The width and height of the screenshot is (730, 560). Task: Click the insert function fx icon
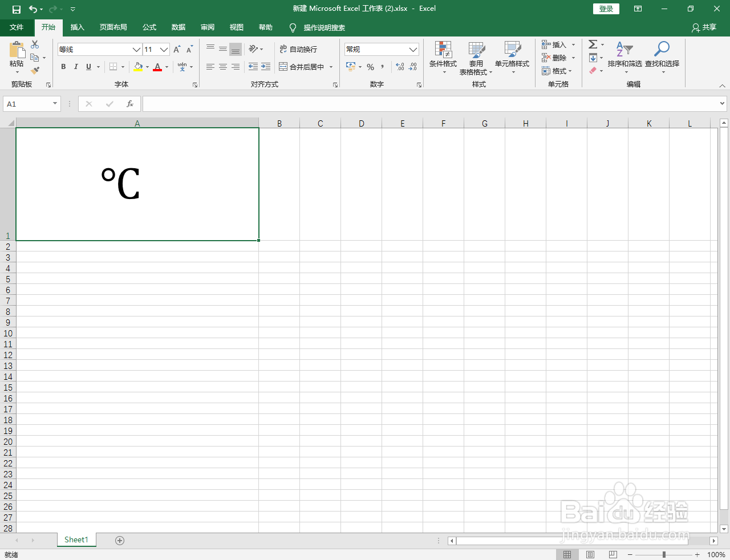tap(130, 104)
